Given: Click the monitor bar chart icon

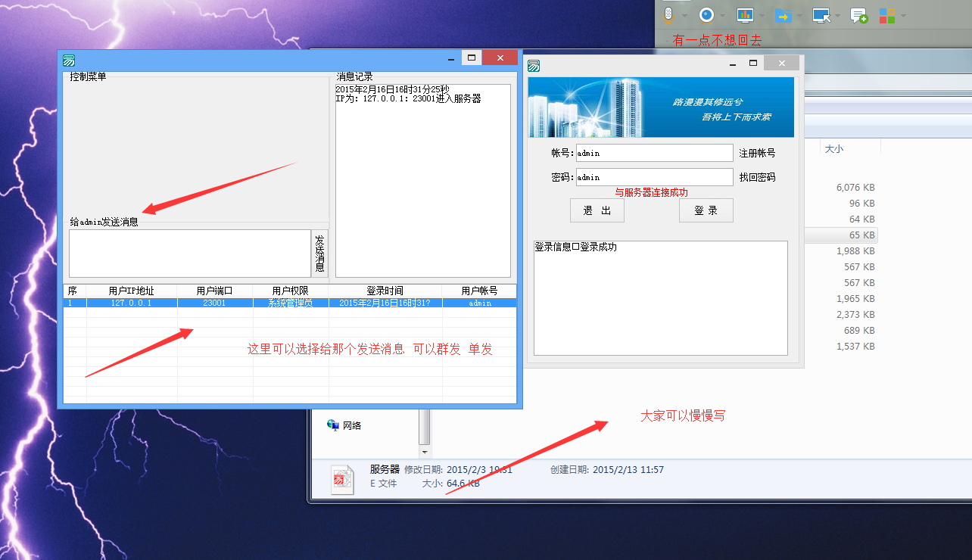Looking at the screenshot, I should [745, 15].
